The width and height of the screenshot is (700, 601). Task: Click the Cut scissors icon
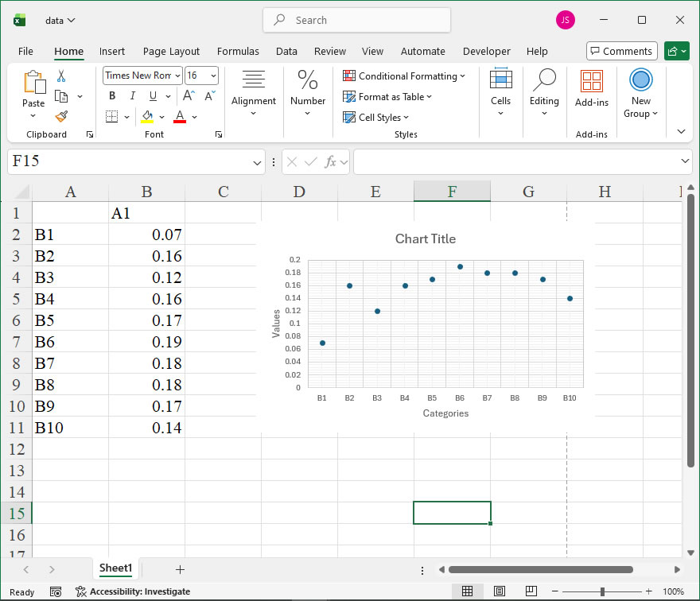pos(61,76)
